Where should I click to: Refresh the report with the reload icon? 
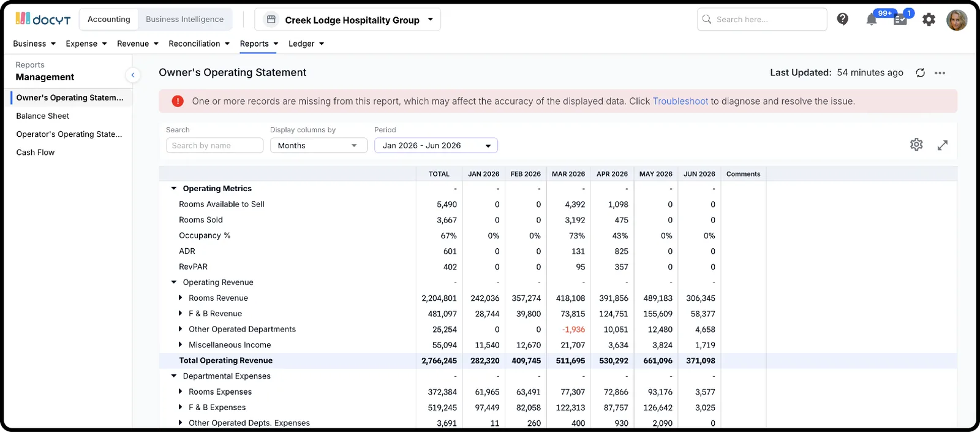[920, 73]
